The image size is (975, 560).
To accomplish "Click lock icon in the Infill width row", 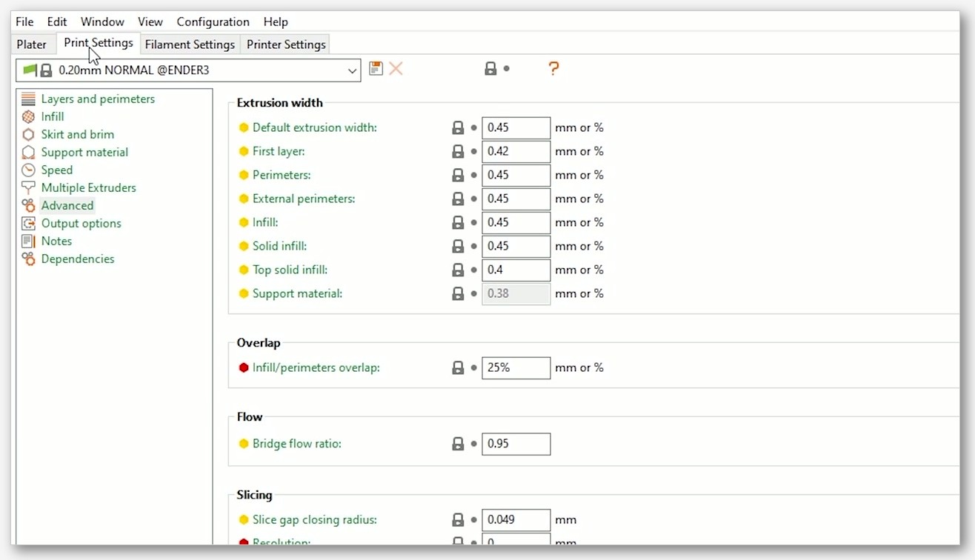I will point(458,223).
